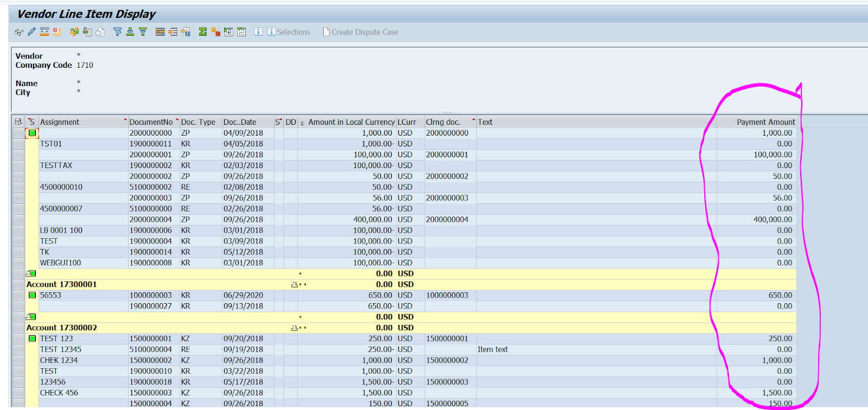868x410 pixels.
Task: Click the standalone blue info icon
Action: click(258, 31)
